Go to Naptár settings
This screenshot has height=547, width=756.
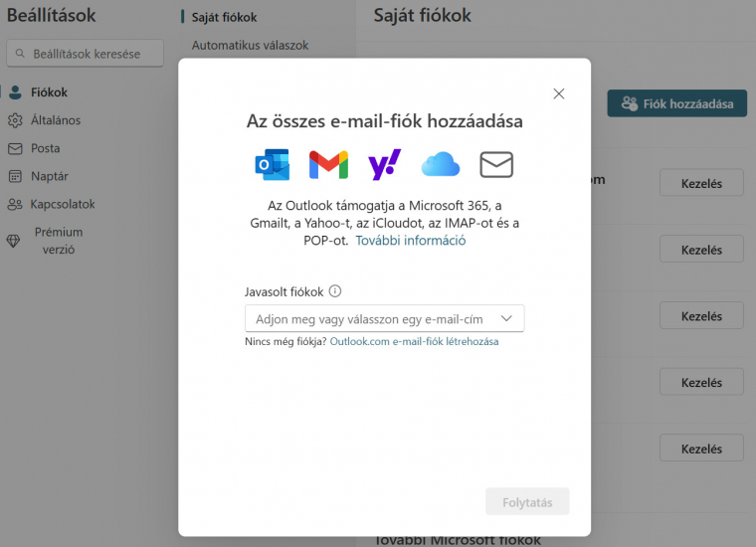click(50, 176)
